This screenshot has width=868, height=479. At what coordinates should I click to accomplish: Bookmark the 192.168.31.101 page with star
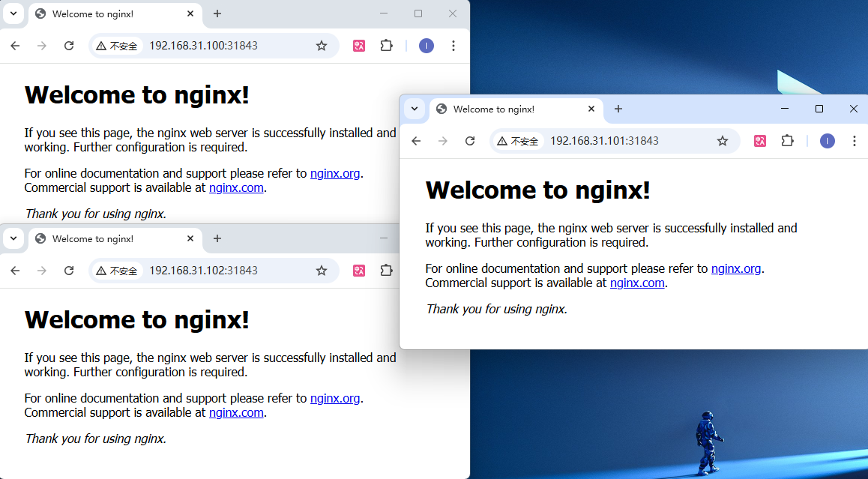(723, 141)
